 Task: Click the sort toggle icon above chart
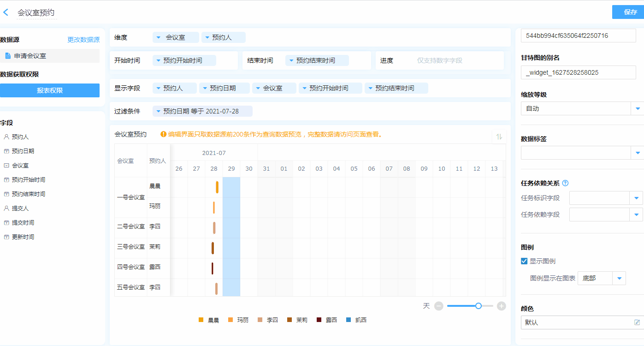pos(499,137)
